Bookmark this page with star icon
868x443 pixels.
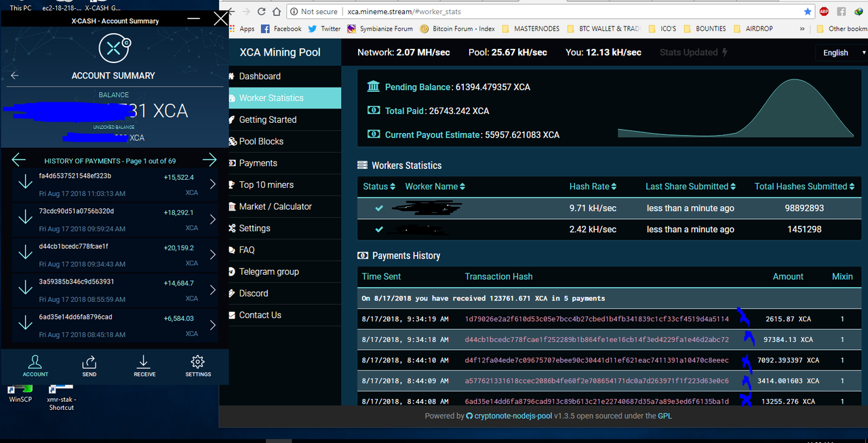tap(808, 12)
